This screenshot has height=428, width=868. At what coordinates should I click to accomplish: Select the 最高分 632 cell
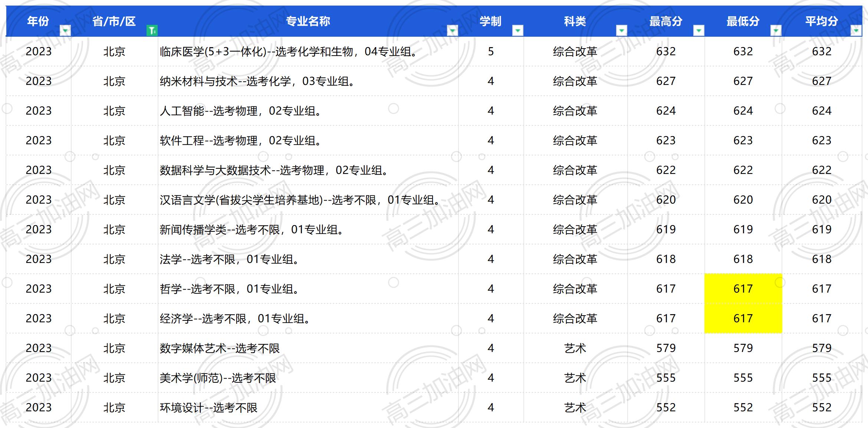[x=666, y=52]
